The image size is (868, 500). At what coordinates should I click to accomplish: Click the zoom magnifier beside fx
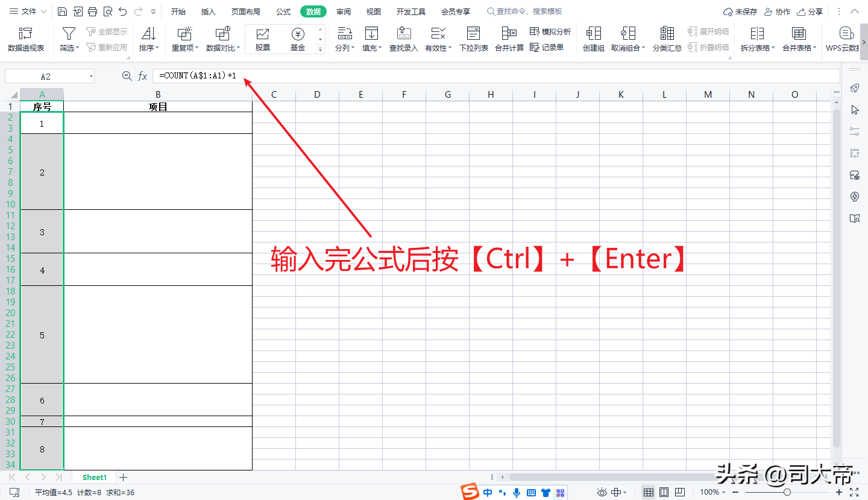[x=127, y=76]
